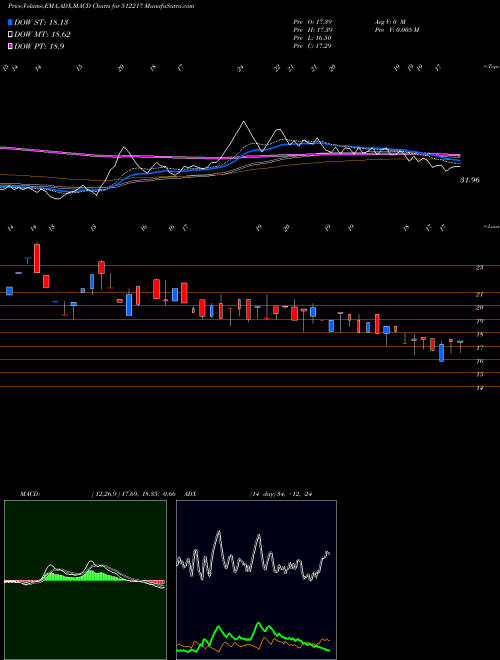The image size is (500, 660).
Task: Click the 15 price axis label
Action: (479, 375)
